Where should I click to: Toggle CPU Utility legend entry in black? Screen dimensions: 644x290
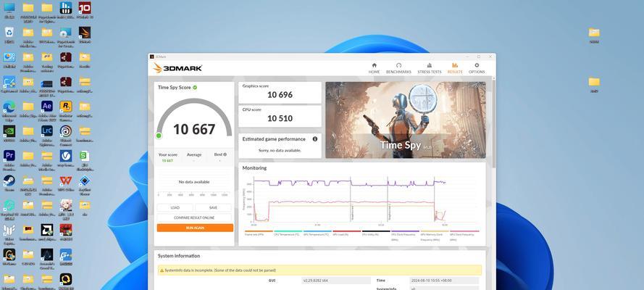[375, 233]
